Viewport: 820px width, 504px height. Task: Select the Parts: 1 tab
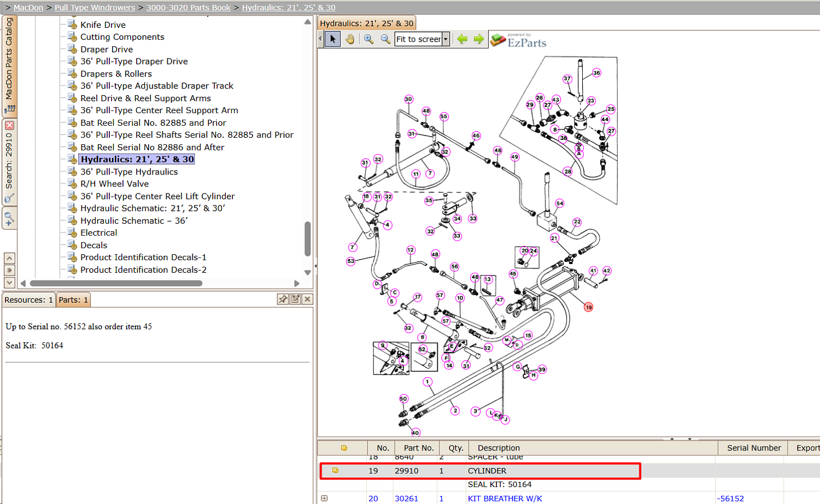tap(73, 300)
